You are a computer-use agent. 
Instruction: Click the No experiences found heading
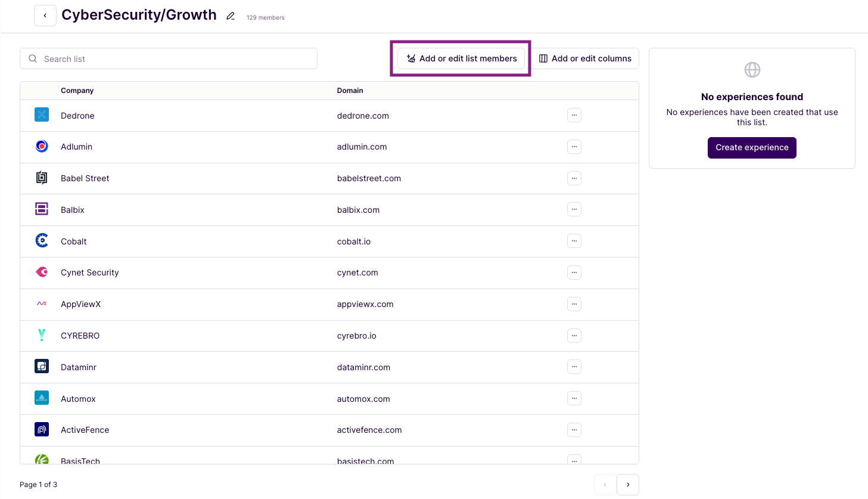point(752,97)
